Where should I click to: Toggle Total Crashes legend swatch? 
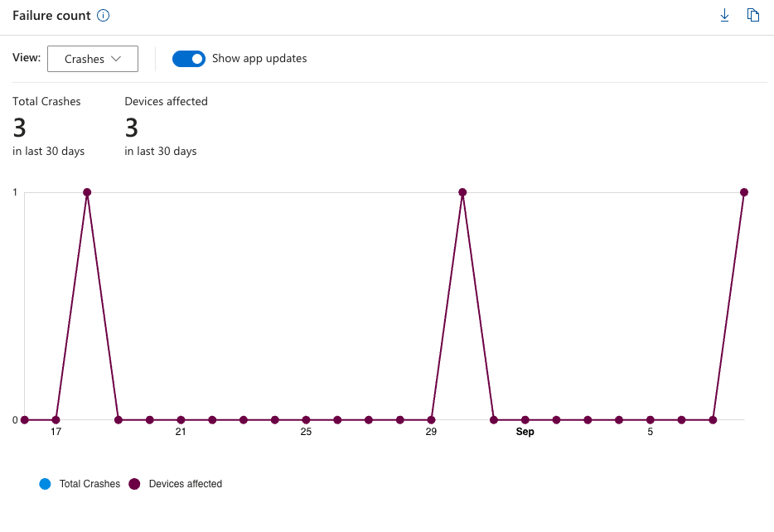pos(45,484)
